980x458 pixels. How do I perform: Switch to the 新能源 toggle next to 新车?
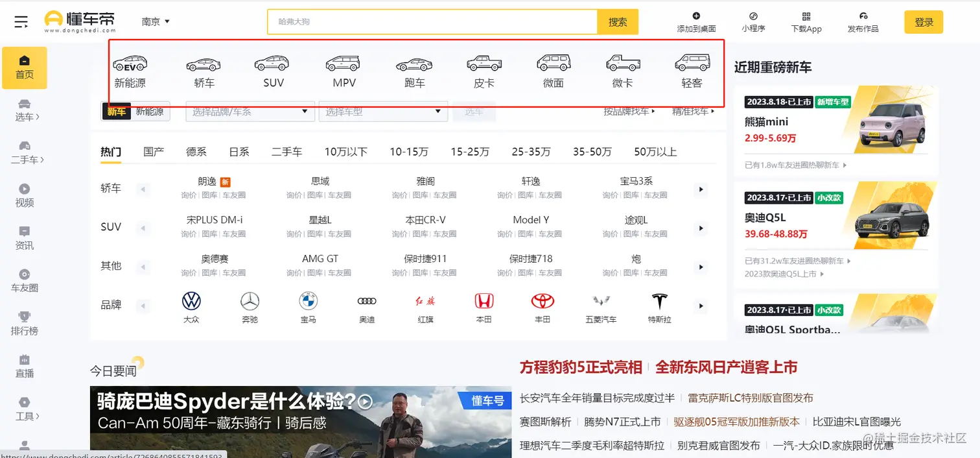coord(150,112)
